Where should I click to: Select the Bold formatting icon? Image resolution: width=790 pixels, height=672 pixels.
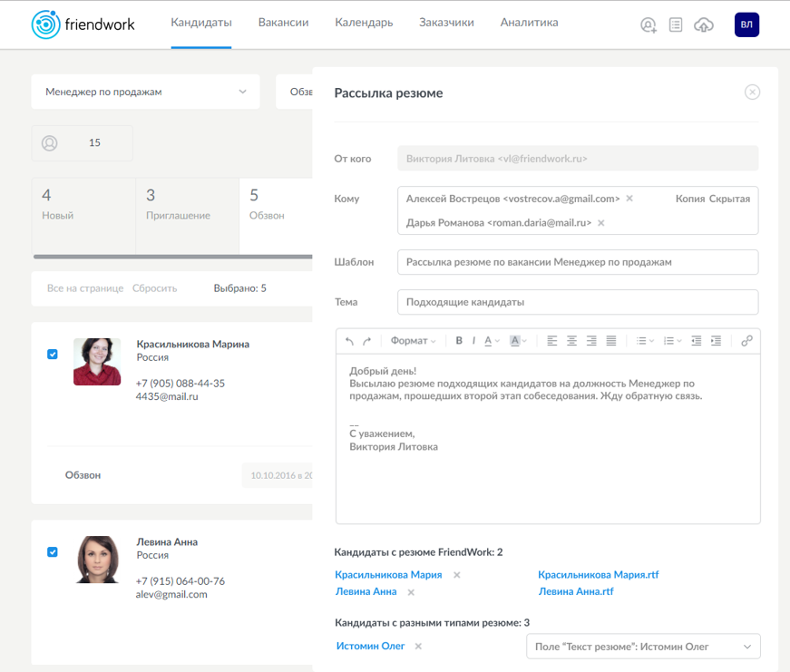click(x=458, y=341)
